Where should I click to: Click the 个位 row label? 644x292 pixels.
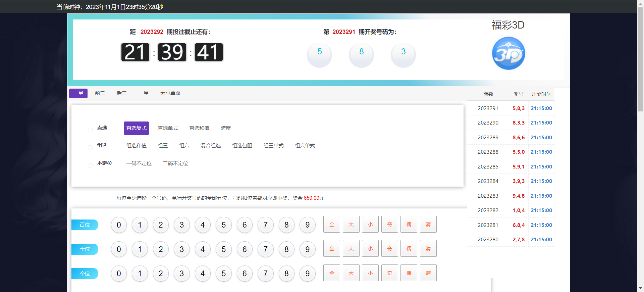pyautogui.click(x=85, y=274)
